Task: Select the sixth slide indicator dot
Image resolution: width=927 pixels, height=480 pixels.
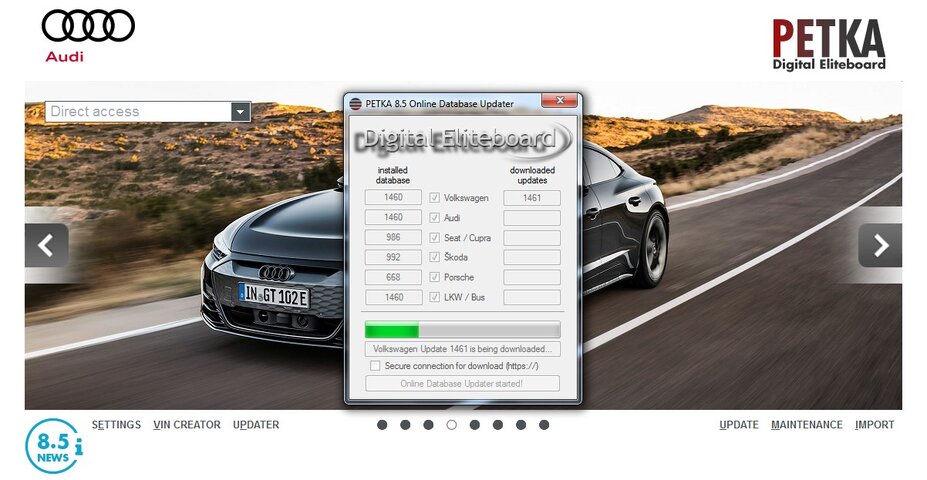Action: pyautogui.click(x=498, y=424)
